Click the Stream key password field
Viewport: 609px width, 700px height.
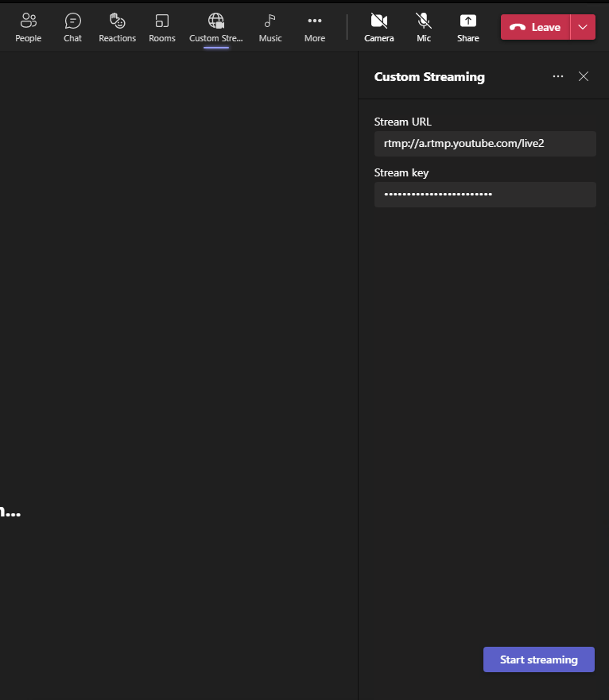coord(485,195)
